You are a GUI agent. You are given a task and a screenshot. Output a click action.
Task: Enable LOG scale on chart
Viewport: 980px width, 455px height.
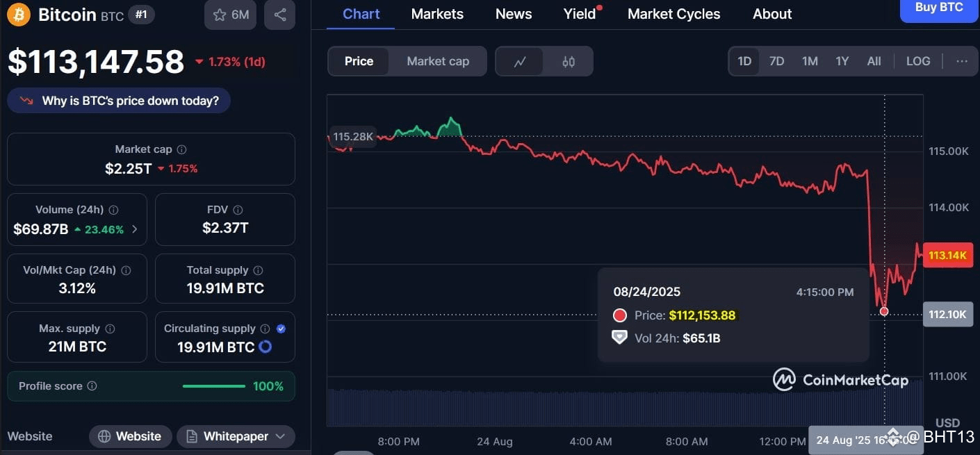click(x=918, y=61)
